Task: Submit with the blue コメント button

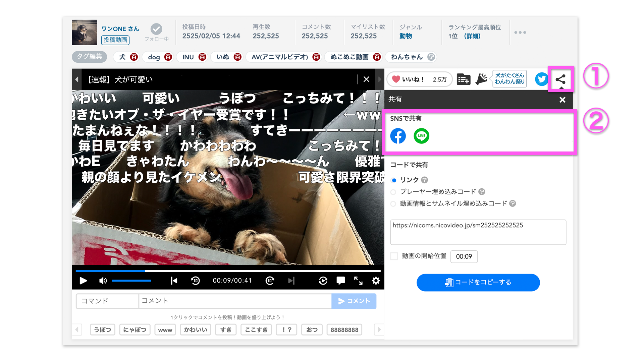Action: [x=354, y=301]
